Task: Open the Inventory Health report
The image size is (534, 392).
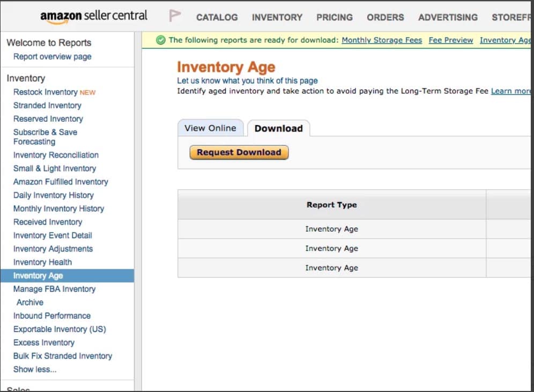Action: [42, 262]
